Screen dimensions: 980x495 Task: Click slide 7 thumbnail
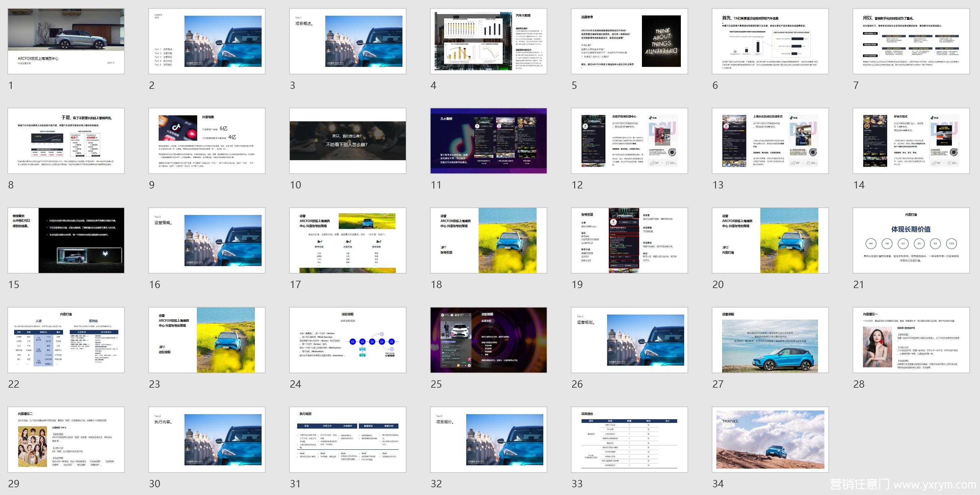[x=911, y=41]
